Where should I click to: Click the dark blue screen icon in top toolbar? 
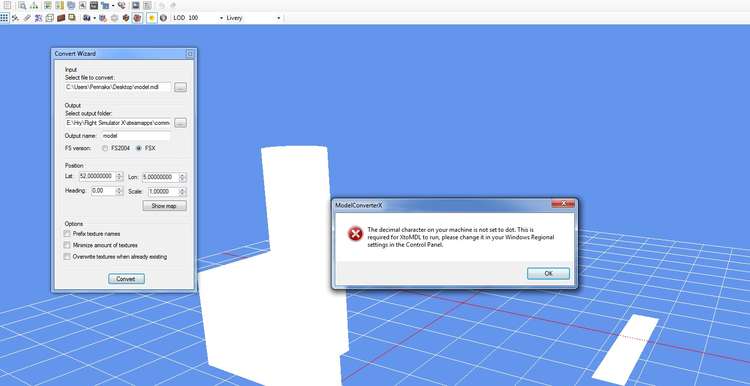(x=136, y=6)
